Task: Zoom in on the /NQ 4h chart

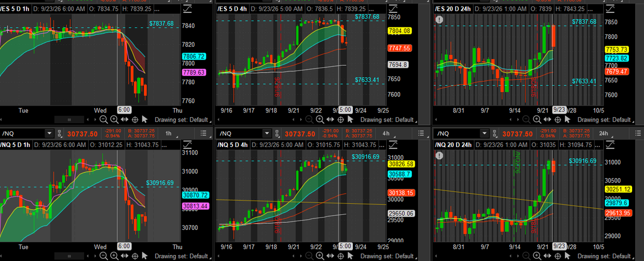Action: (x=320, y=255)
